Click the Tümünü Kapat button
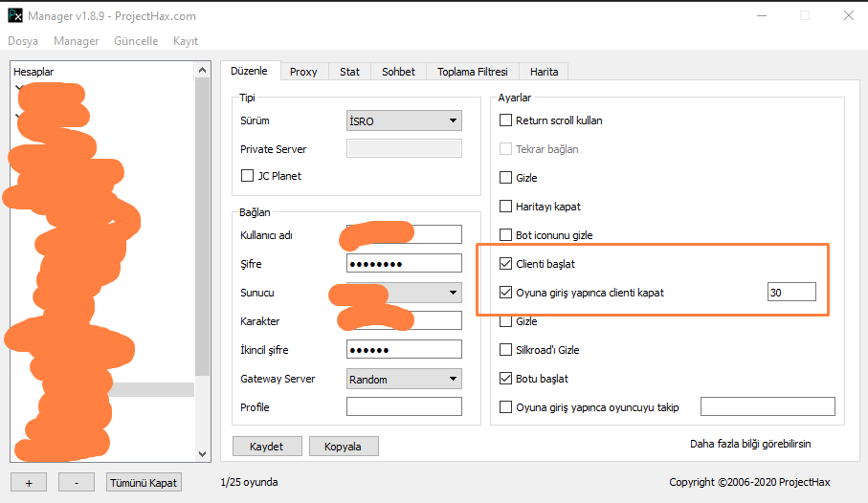This screenshot has height=503, width=868. point(144,482)
